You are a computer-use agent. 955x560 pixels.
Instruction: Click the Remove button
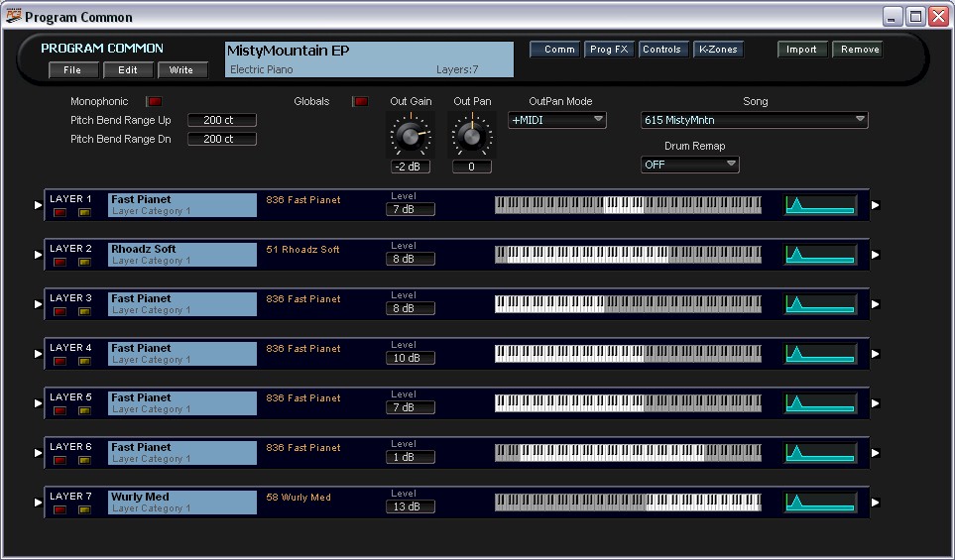click(858, 50)
